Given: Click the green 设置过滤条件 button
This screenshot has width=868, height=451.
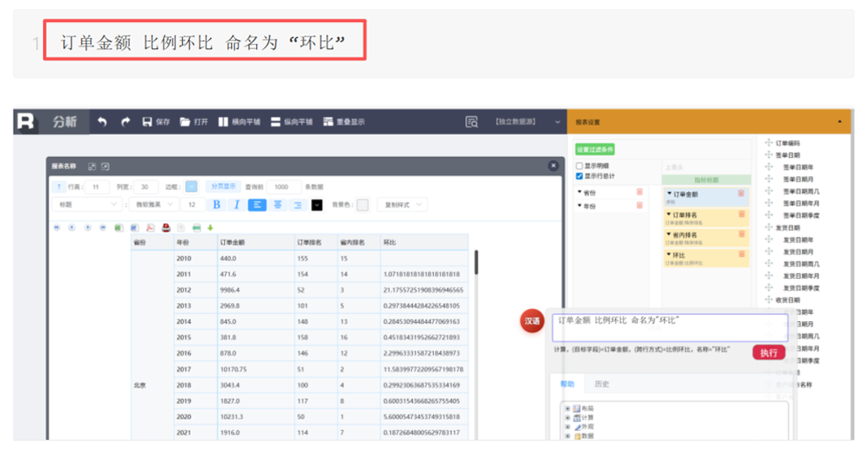Looking at the screenshot, I should 595,149.
